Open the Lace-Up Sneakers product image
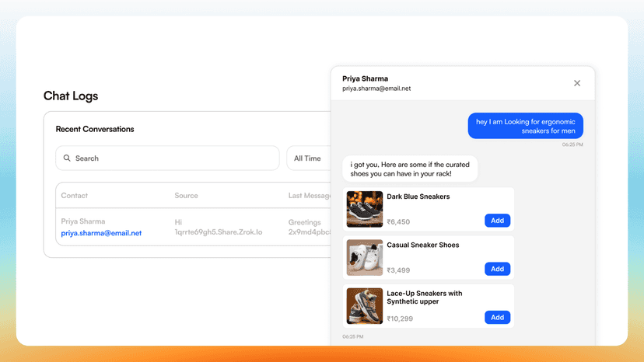Viewport: 644px width, 362px height. [x=364, y=306]
